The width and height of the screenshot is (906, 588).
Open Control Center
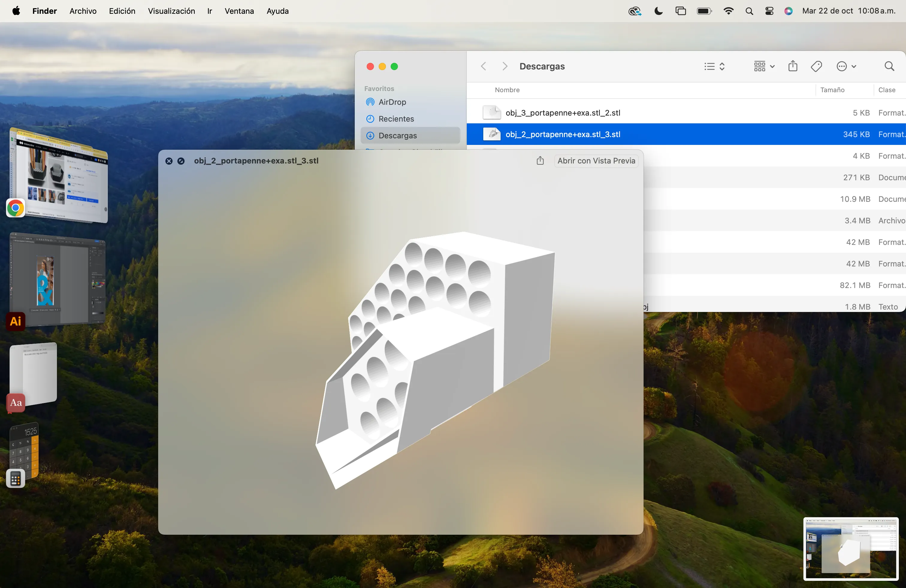[x=769, y=11]
